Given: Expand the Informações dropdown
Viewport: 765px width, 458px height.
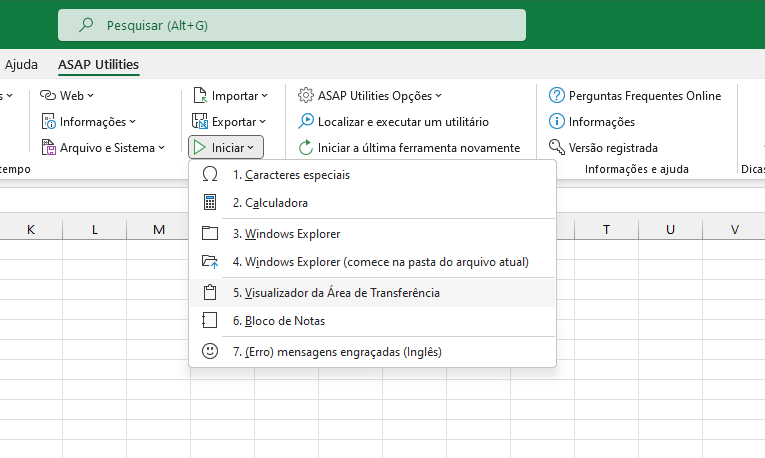Looking at the screenshot, I should (x=89, y=121).
